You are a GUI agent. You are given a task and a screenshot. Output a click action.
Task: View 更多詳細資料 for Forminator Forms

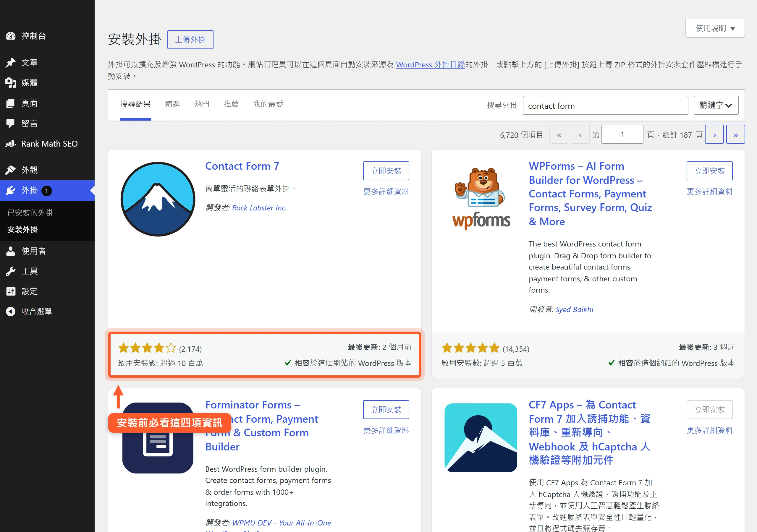386,430
